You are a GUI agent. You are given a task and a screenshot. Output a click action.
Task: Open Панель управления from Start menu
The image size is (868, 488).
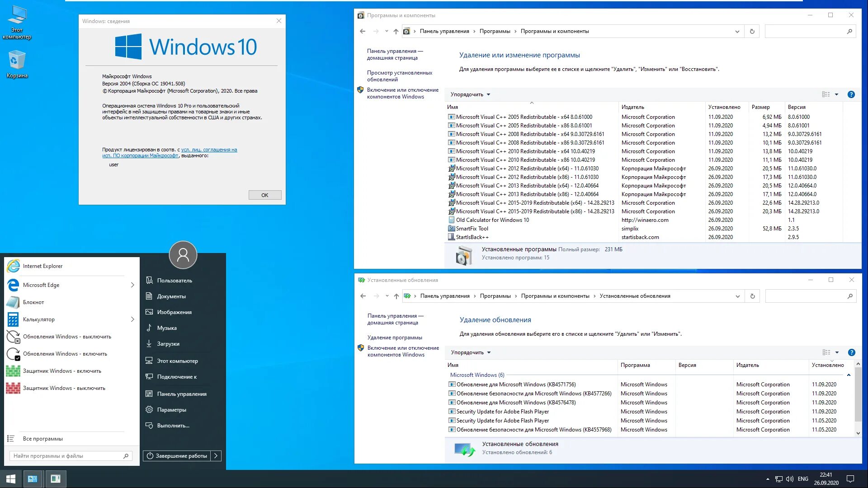coord(182,394)
